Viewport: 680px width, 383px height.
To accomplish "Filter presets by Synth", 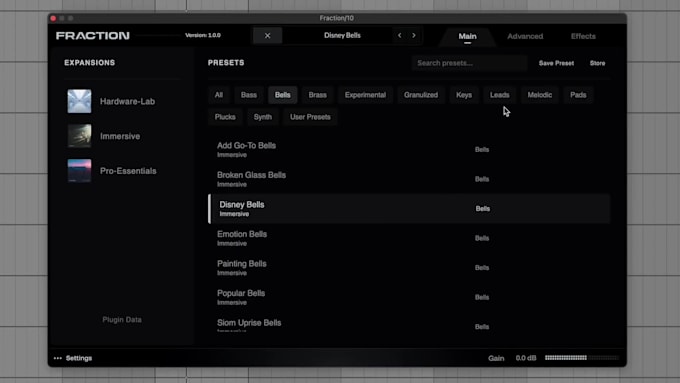I will (263, 117).
